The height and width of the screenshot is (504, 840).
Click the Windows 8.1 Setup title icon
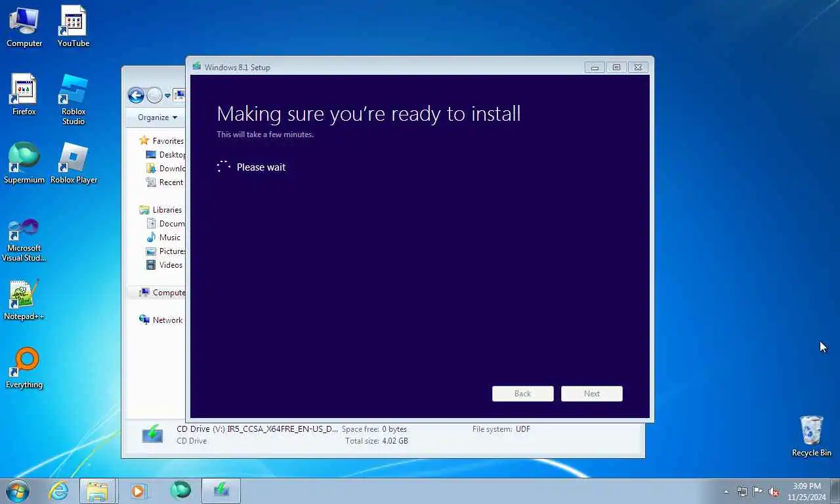197,66
